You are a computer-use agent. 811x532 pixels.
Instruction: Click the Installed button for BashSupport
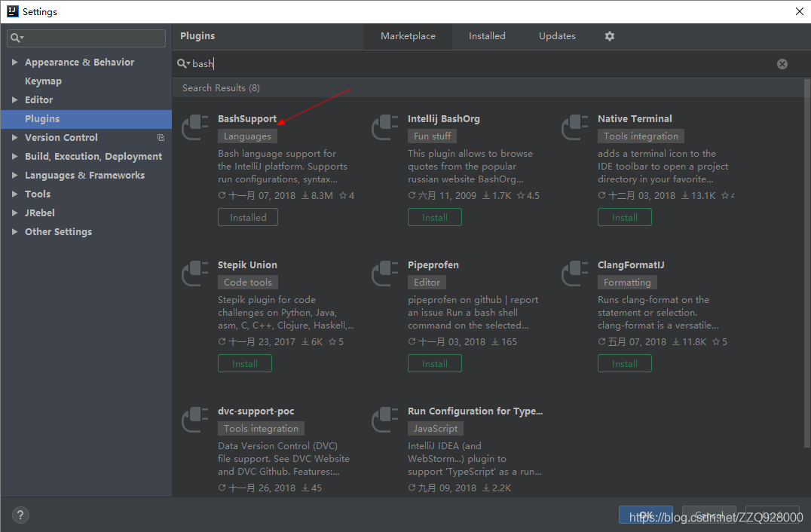click(x=248, y=218)
